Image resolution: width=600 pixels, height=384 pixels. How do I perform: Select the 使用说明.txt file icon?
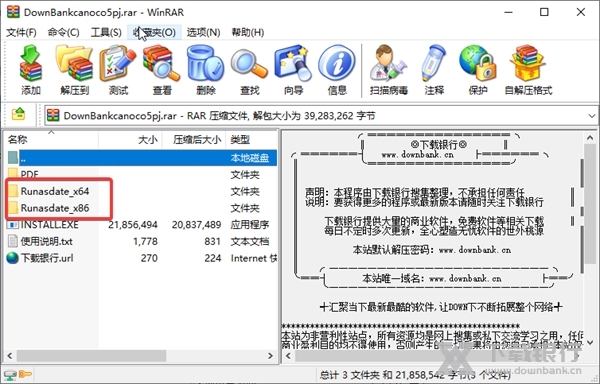click(x=13, y=241)
